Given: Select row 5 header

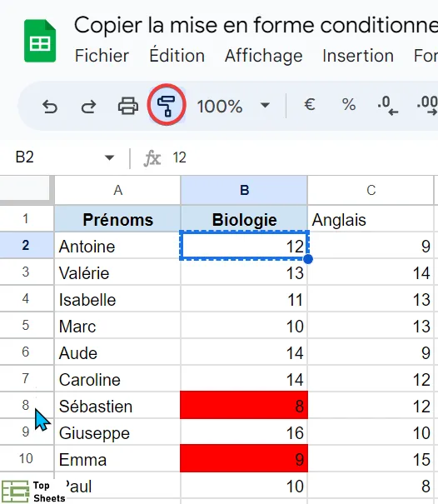Looking at the screenshot, I should (26, 325).
